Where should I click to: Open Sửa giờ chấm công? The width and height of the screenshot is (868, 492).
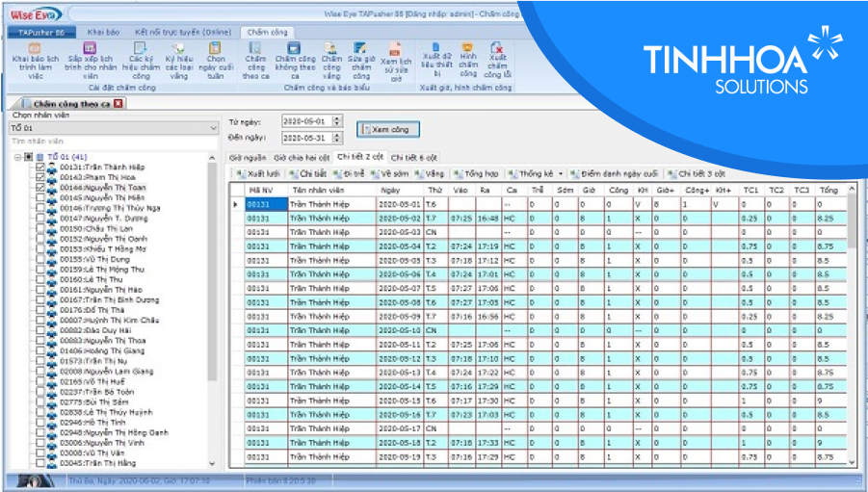pyautogui.click(x=361, y=61)
